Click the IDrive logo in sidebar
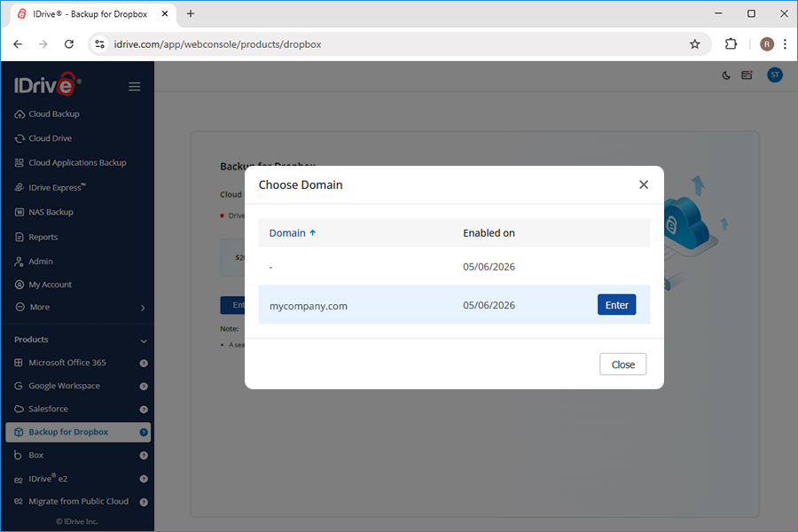798x532 pixels. coord(47,84)
